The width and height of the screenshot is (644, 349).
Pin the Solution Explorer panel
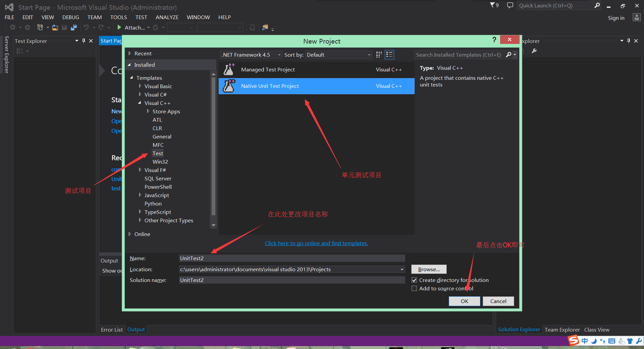pyautogui.click(x=629, y=41)
